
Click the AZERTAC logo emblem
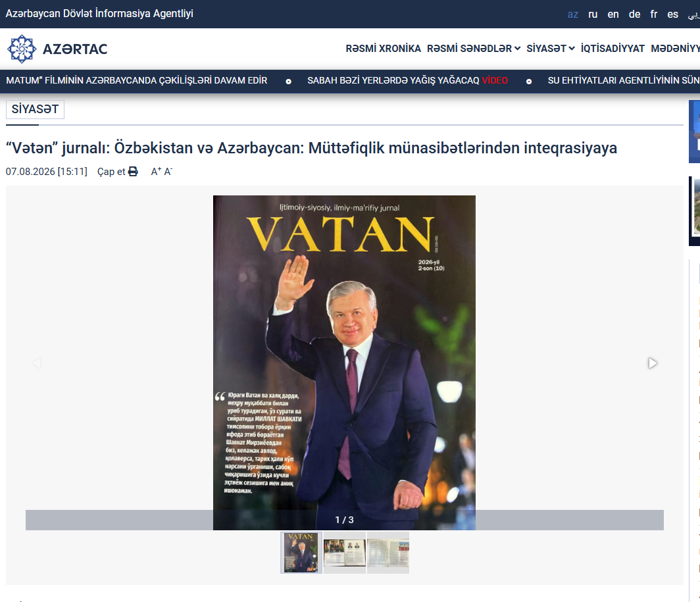(x=22, y=49)
